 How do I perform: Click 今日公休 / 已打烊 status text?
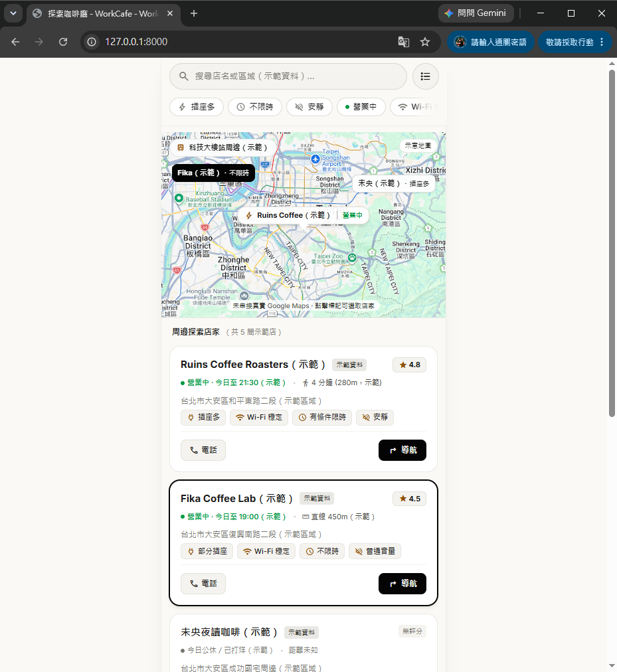227,650
